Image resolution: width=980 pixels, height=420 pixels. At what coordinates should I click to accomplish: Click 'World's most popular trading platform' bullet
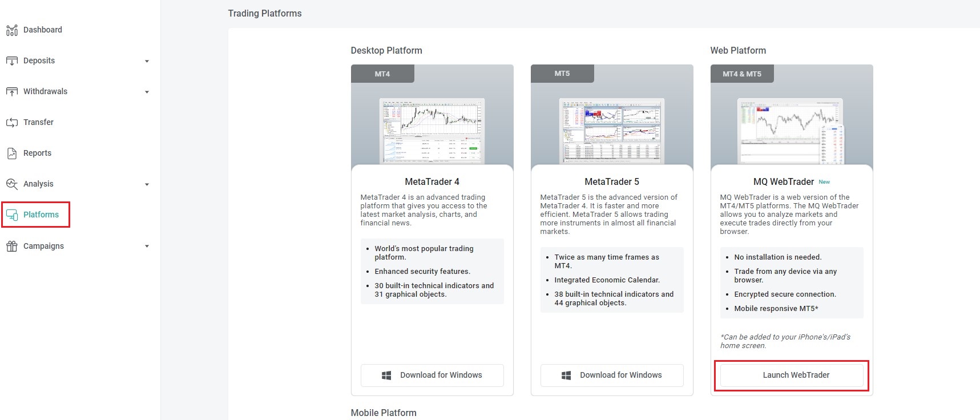[424, 253]
